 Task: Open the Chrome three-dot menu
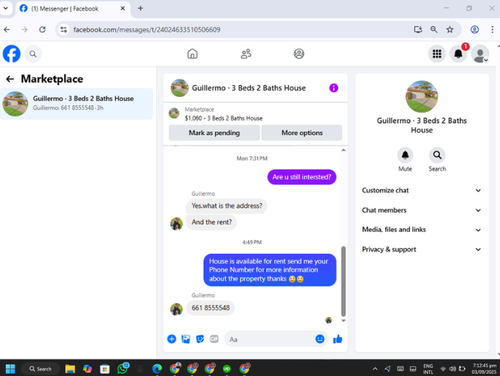[x=492, y=30]
